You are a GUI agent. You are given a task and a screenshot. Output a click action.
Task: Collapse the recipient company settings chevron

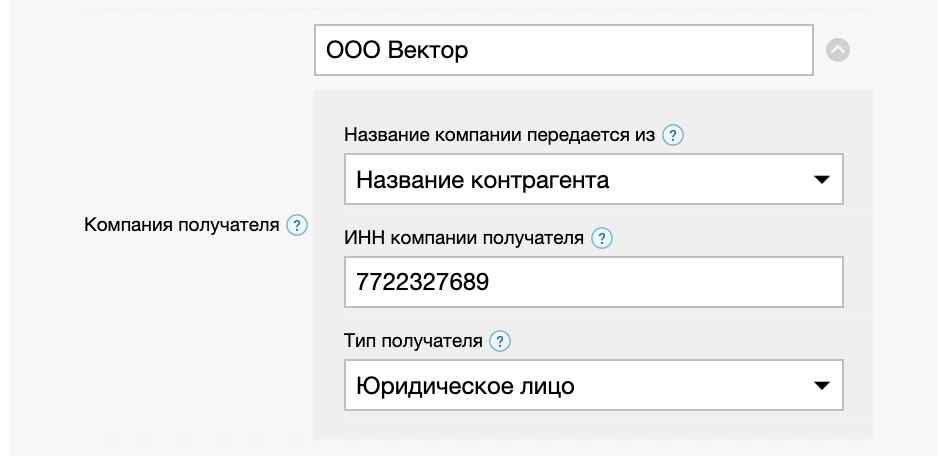(838, 49)
